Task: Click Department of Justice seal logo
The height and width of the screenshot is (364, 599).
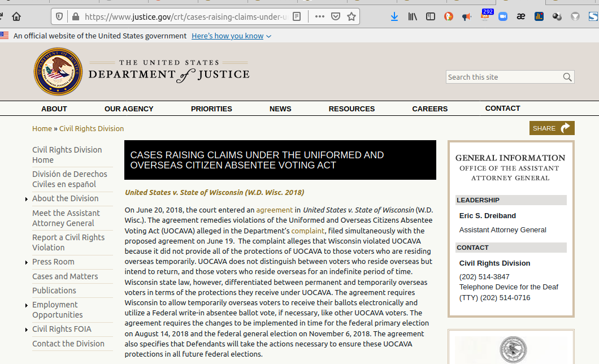Action: pyautogui.click(x=58, y=71)
